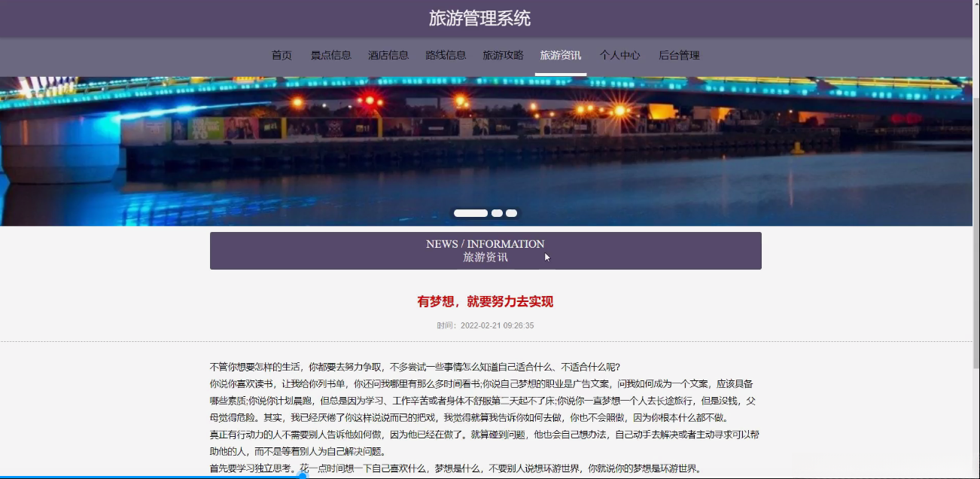Jump to the second carousel dot

(x=495, y=213)
